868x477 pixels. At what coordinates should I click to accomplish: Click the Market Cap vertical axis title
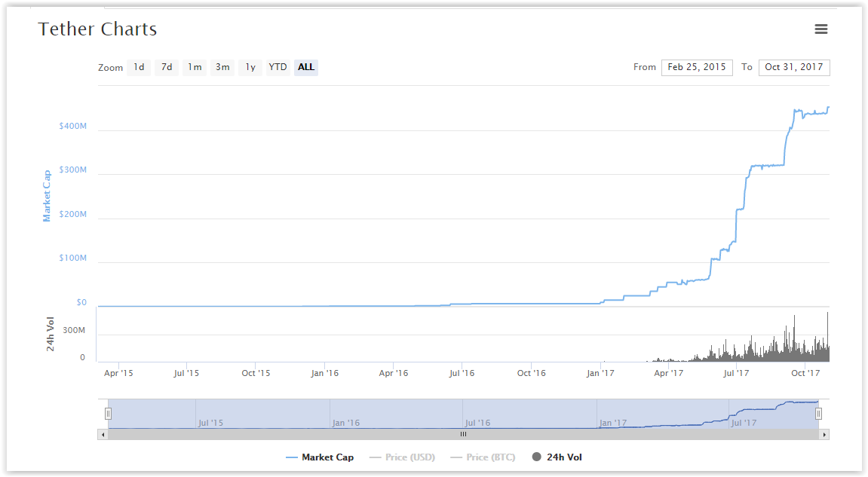coord(47,196)
